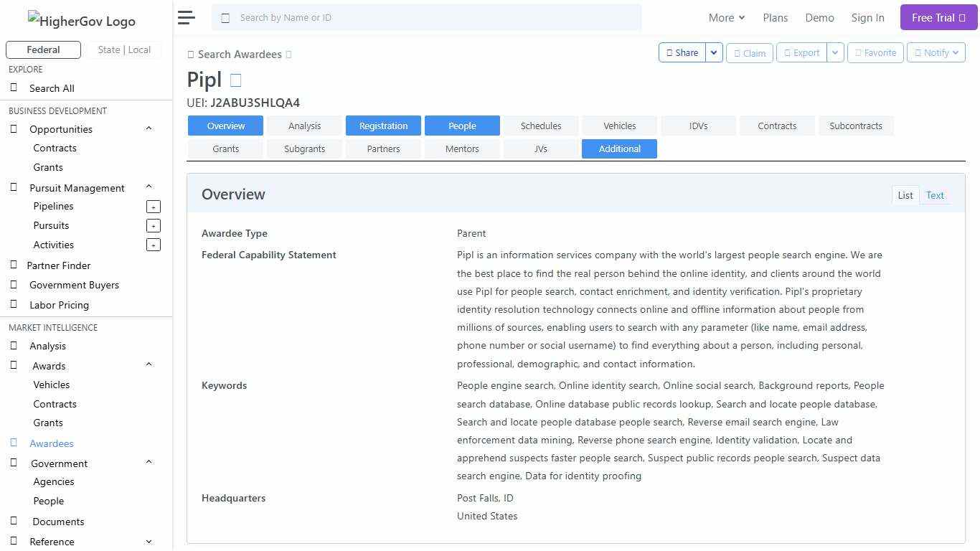Open the Share dropdown arrow
Screen dimensions: 980x551
(714, 53)
